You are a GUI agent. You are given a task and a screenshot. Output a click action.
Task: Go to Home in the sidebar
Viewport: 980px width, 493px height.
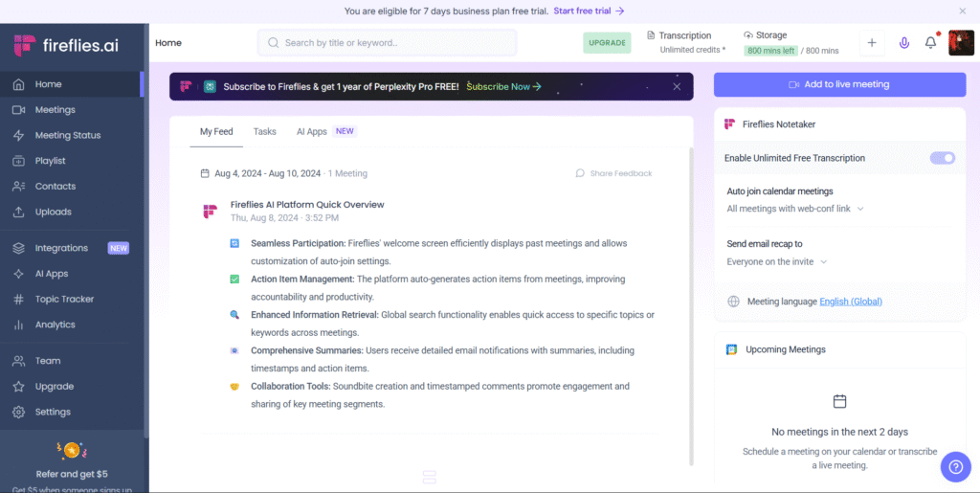(x=72, y=84)
